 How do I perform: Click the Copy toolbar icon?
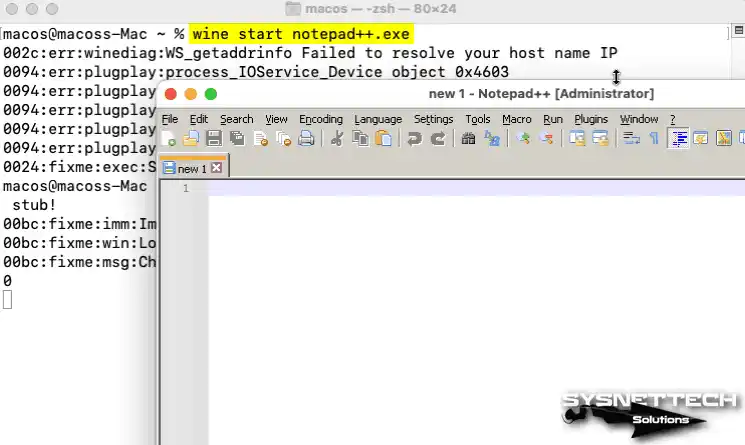pyautogui.click(x=361, y=139)
